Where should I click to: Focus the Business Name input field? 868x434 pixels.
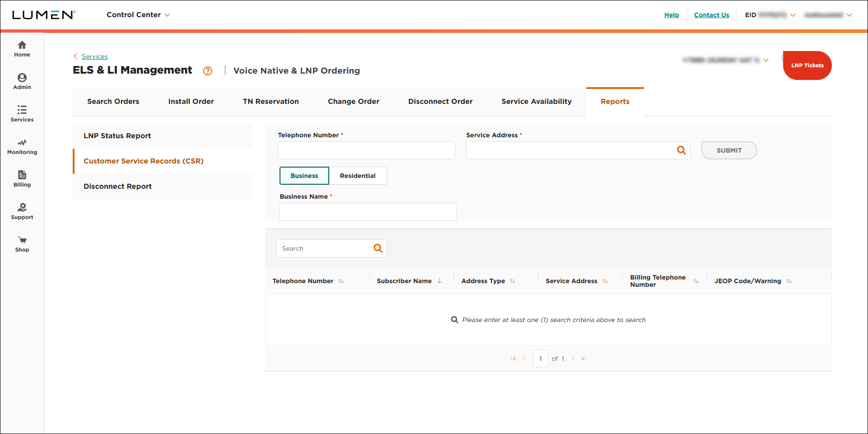[x=368, y=212]
